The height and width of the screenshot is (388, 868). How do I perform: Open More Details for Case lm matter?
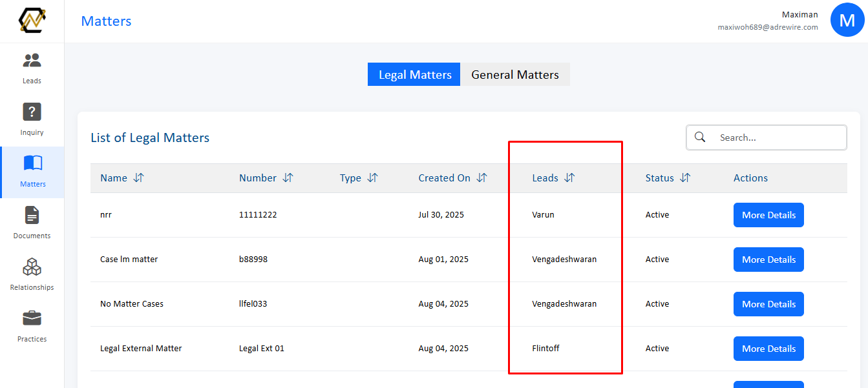tap(768, 260)
